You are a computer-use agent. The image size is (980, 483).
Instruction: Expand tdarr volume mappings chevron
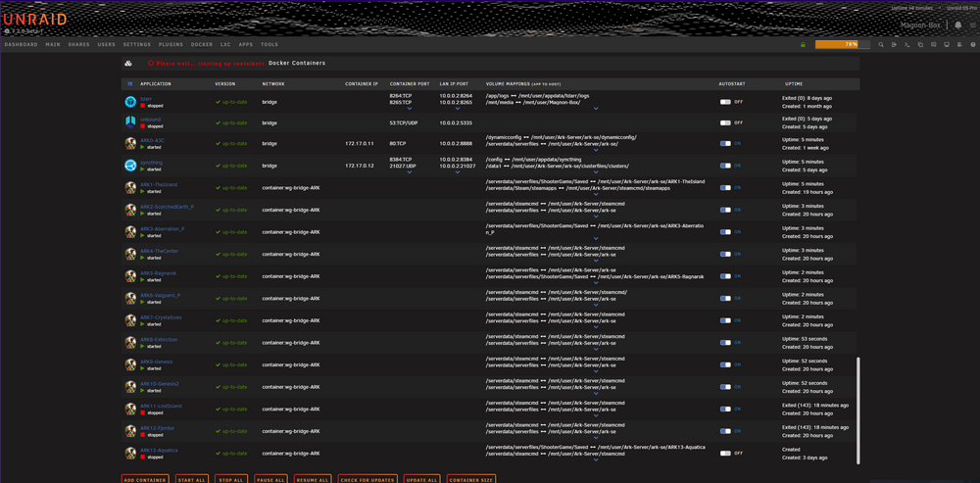596,109
